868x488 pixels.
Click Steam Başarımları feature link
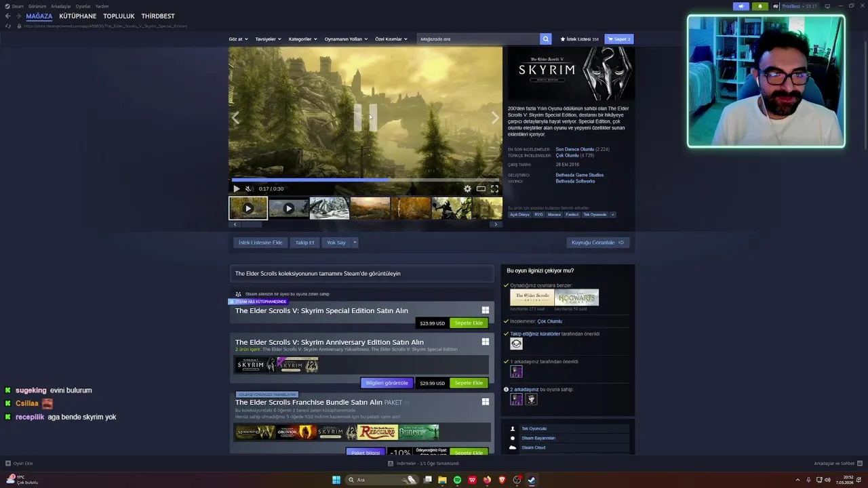(538, 439)
